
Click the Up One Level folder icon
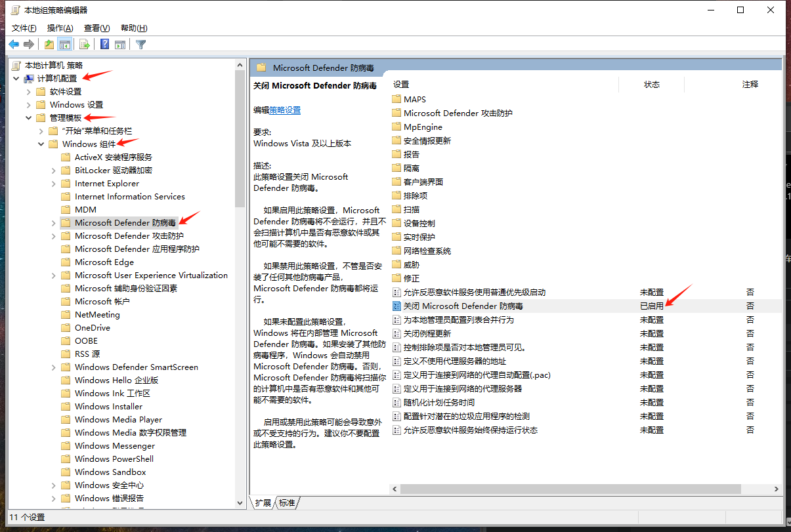[x=49, y=45]
